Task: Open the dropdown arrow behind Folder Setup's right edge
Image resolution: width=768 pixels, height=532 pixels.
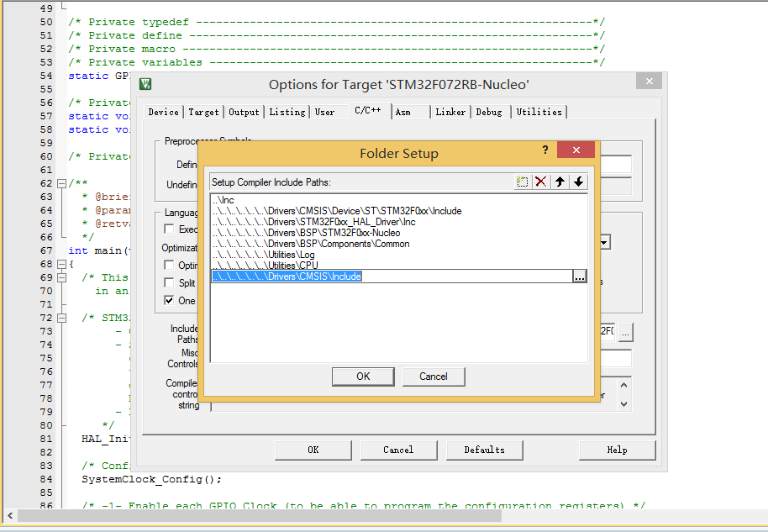Action: coord(605,243)
